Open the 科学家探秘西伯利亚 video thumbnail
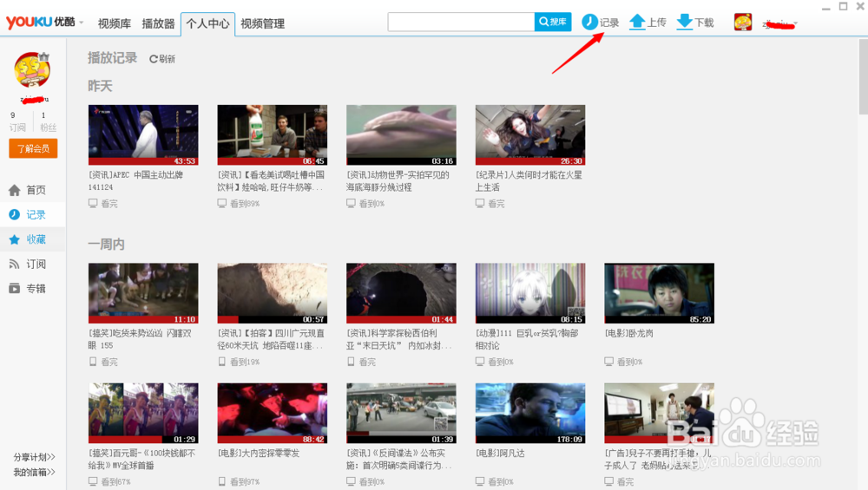The height and width of the screenshot is (490, 868). (401, 293)
